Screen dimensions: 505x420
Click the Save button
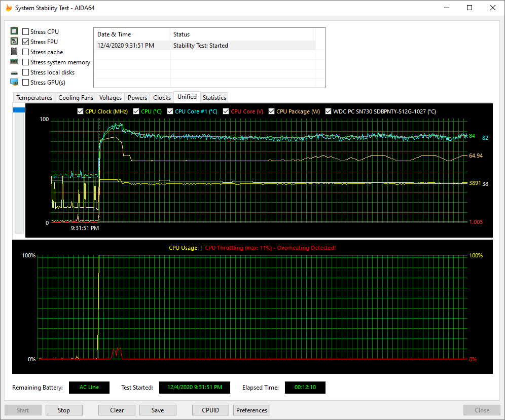click(x=158, y=410)
